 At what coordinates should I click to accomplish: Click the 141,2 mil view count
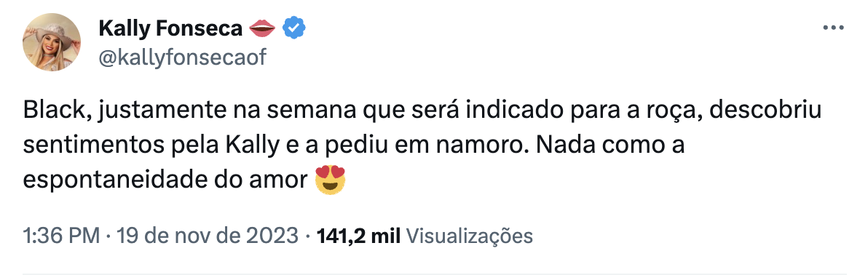pyautogui.click(x=358, y=236)
